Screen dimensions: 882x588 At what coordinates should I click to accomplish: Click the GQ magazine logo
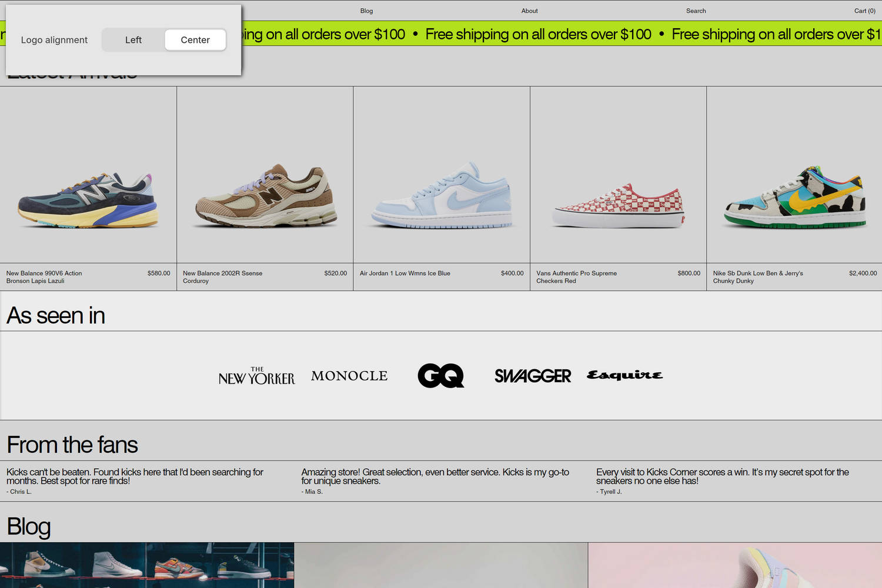click(x=440, y=376)
